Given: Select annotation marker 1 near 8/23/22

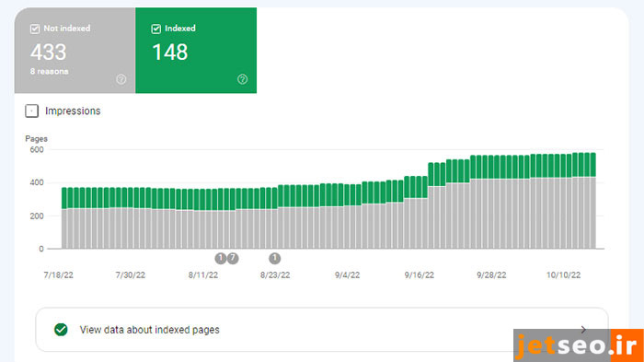Looking at the screenshot, I should pos(275,258).
